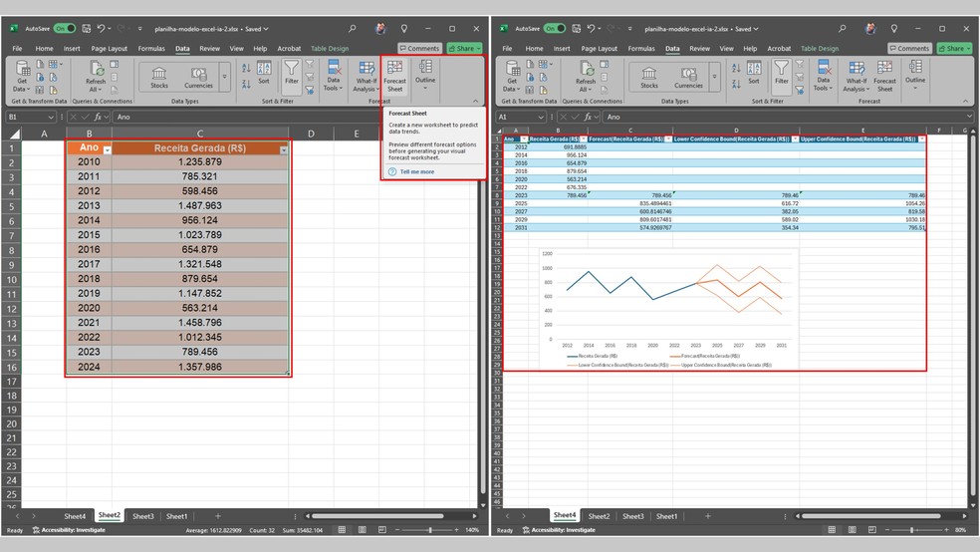Click the zoom slider in right status bar
This screenshot has height=552, width=980.
point(916,530)
